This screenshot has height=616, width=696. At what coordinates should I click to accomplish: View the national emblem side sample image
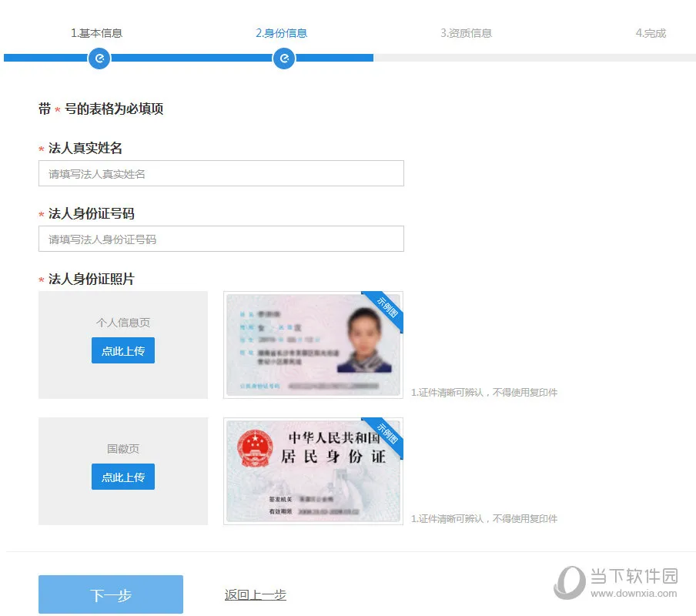coord(313,471)
